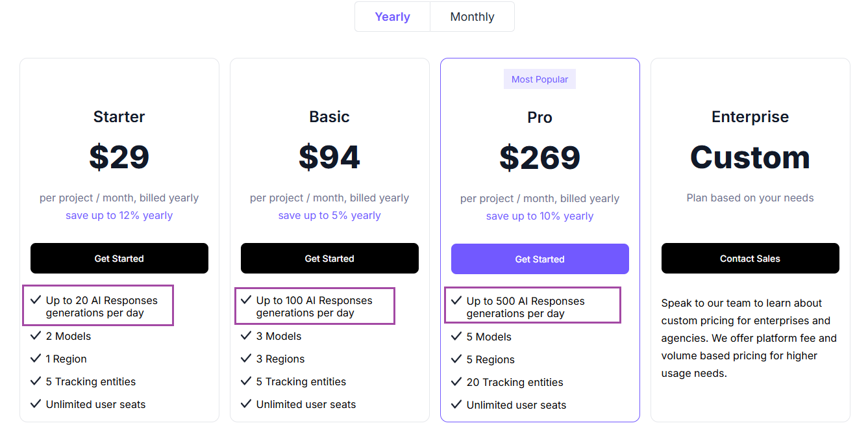Image resolution: width=868 pixels, height=434 pixels.
Task: Select the highlighted 'Up to 100 AI Responses' feature
Action: tap(314, 305)
